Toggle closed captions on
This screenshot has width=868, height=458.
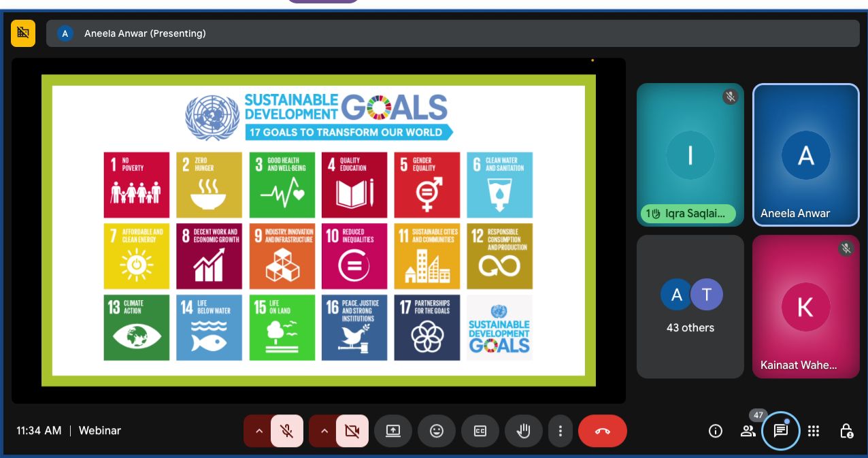tap(480, 431)
